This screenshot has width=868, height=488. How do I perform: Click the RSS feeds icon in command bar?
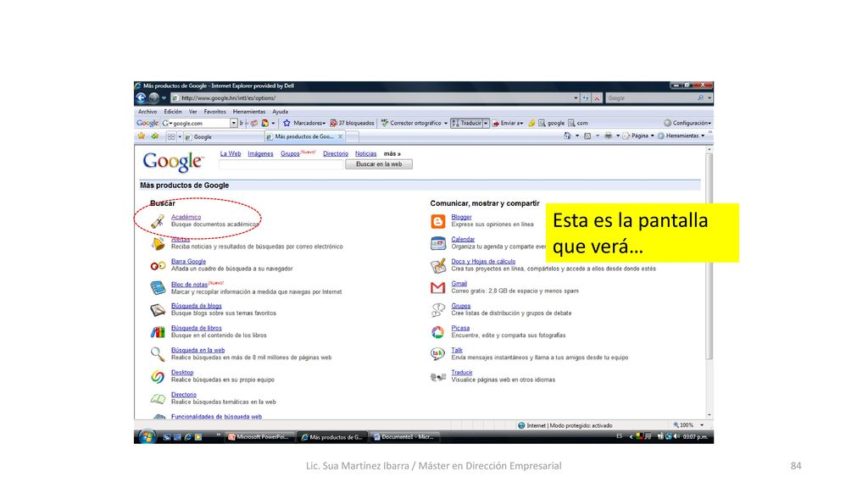coord(587,136)
